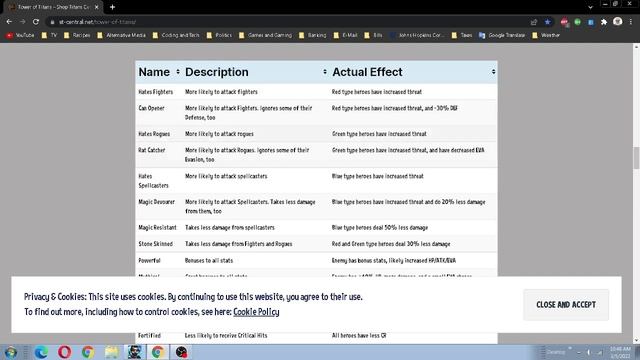Click the red ad-blocker extension icon
This screenshot has width=640, height=360.
click(564, 22)
